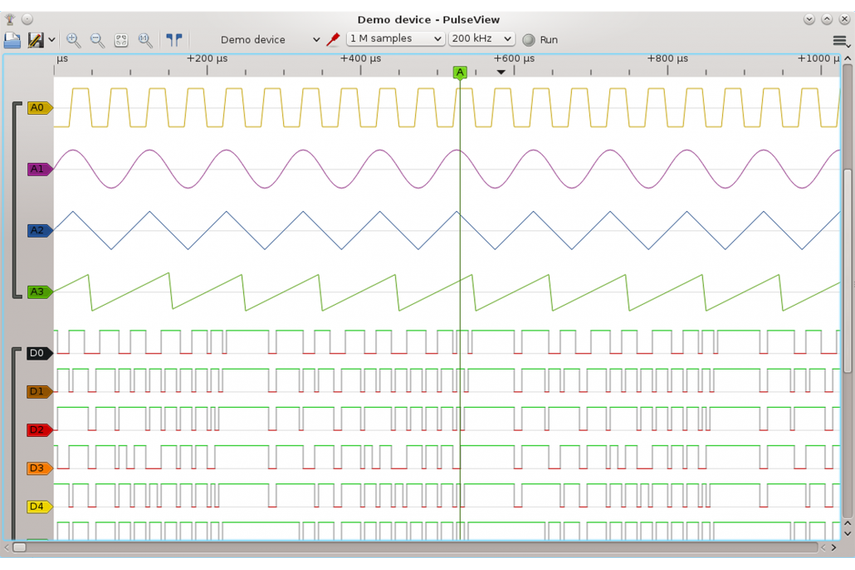
Task: Click the vertical scrollbar up arrow
Action: pyautogui.click(x=847, y=58)
